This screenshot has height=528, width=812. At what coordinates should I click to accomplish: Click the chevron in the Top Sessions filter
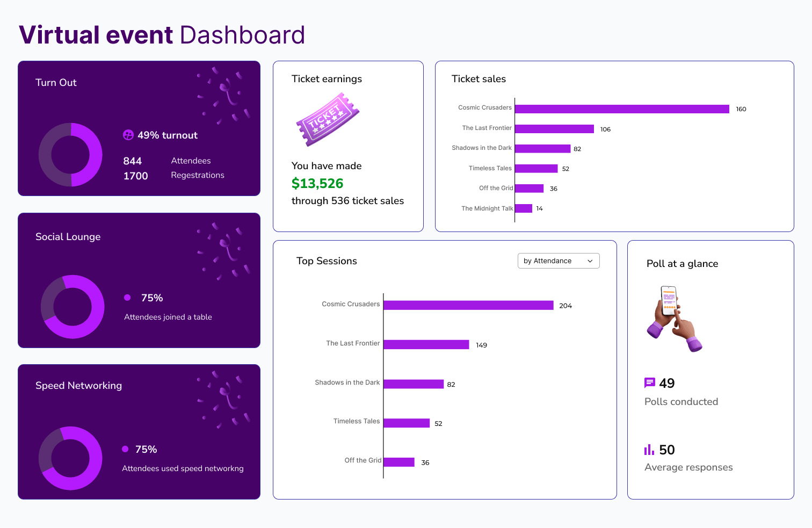click(589, 261)
